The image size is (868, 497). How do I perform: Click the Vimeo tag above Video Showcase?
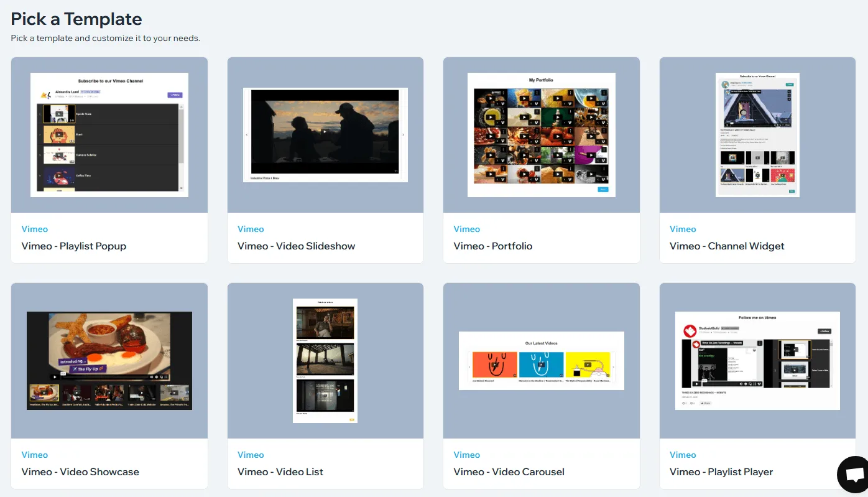[35, 455]
